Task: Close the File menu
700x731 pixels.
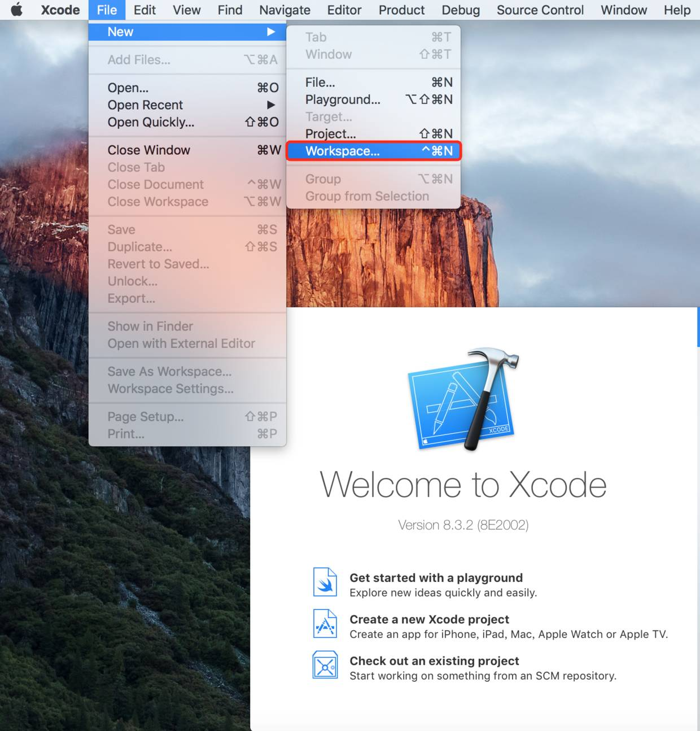Action: click(x=107, y=10)
